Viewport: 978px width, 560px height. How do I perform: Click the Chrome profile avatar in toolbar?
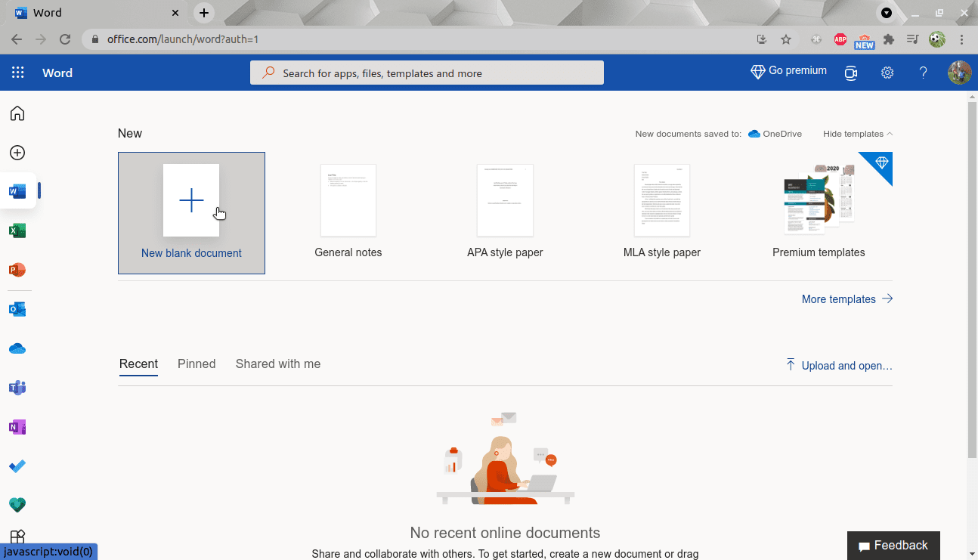(937, 39)
